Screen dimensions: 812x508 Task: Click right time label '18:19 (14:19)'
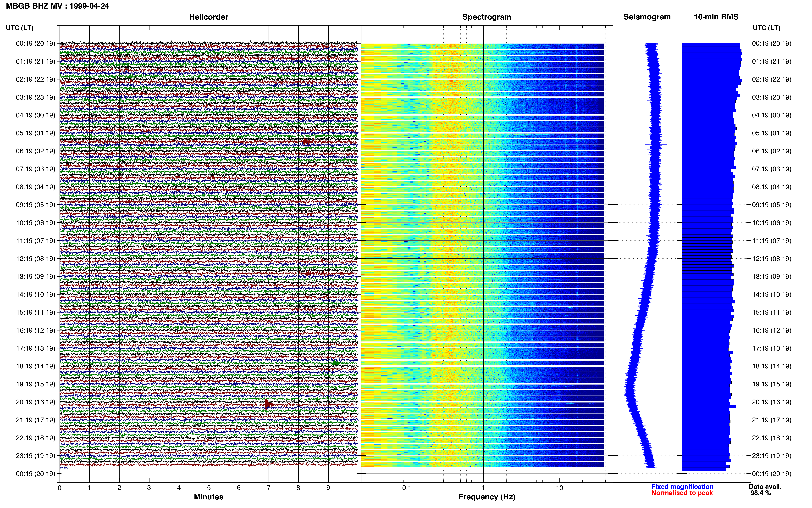click(x=772, y=366)
